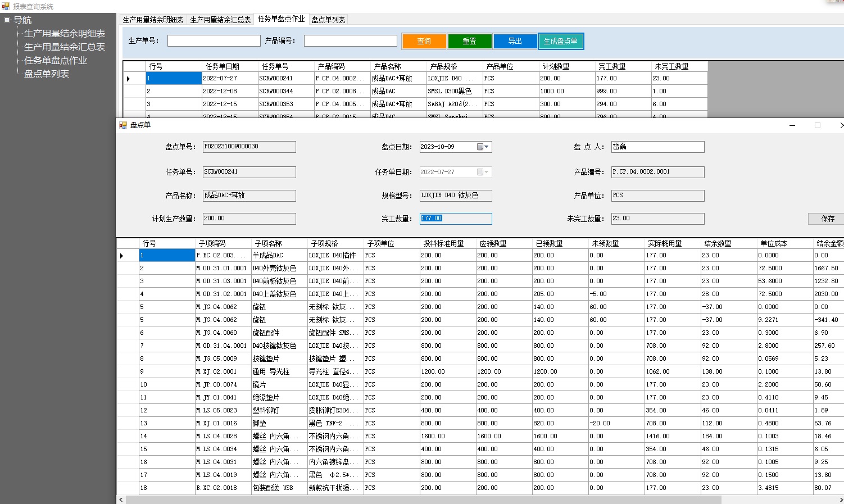Click the 任务单号 field SCRW000241 in 盘点单
The height and width of the screenshot is (504, 844).
pyautogui.click(x=249, y=172)
